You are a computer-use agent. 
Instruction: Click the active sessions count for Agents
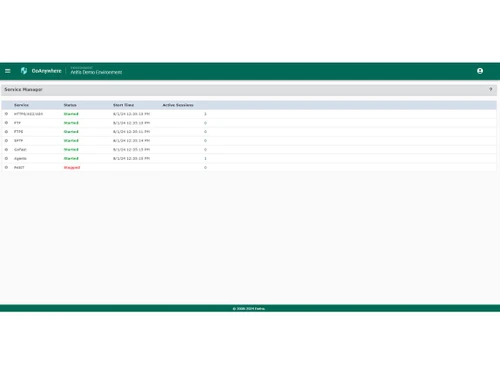pos(205,159)
